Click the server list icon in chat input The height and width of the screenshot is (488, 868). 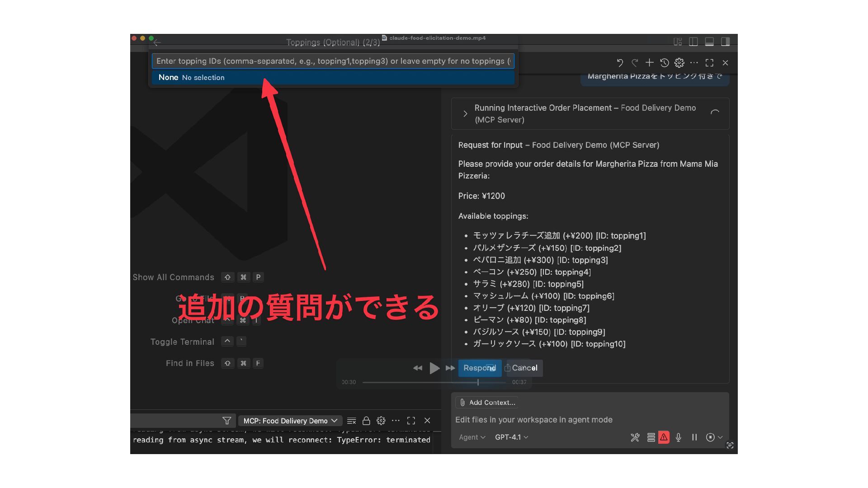tap(651, 437)
